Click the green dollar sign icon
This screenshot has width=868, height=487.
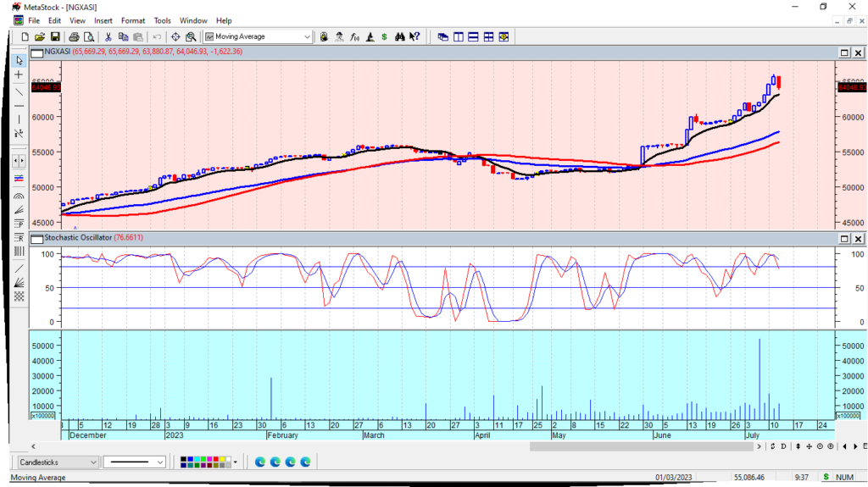point(384,36)
